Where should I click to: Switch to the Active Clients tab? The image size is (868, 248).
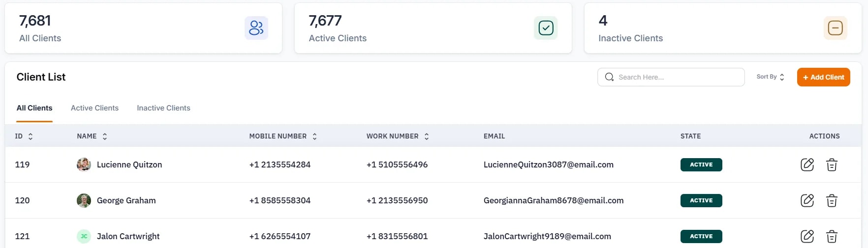tap(94, 108)
